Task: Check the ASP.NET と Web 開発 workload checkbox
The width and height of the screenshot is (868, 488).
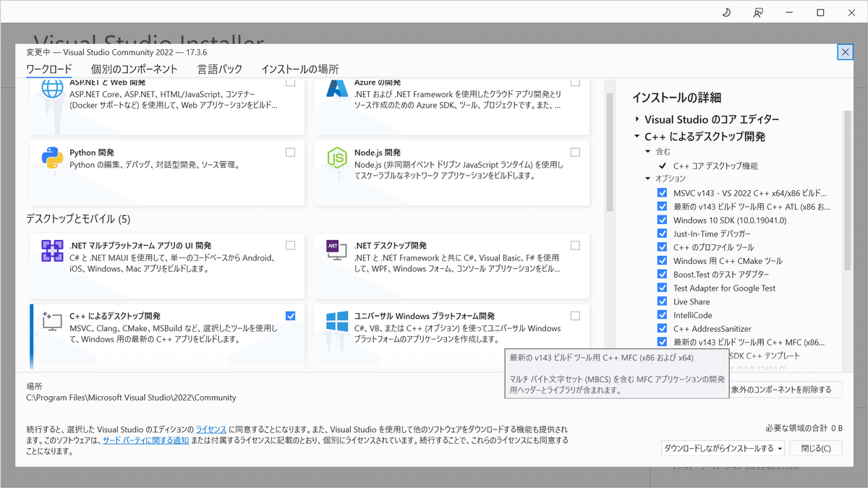Action: point(290,83)
